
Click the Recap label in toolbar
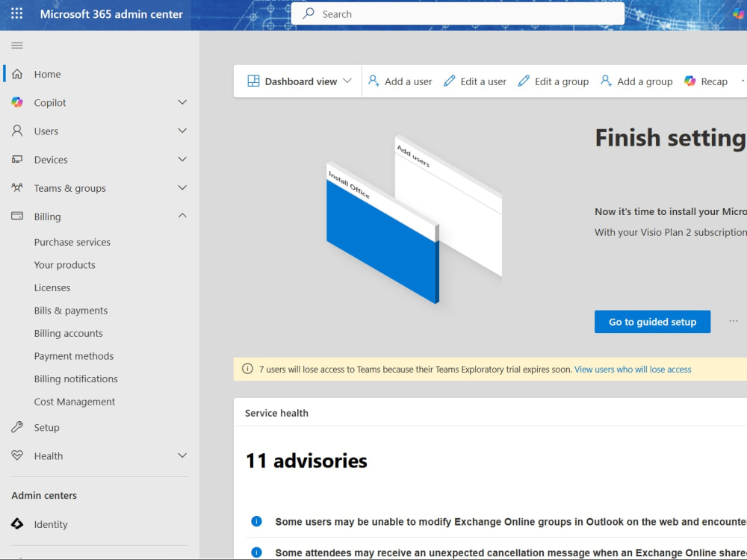[714, 81]
